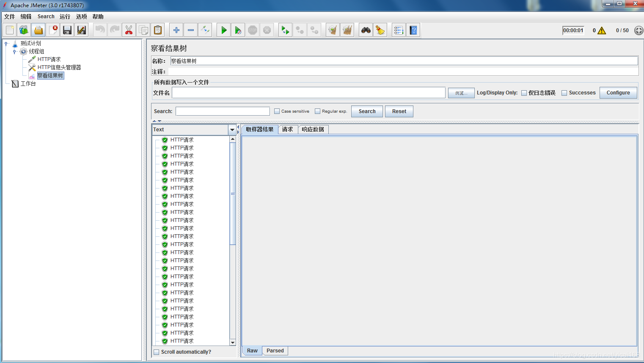This screenshot has width=644, height=363.
Task: Click the 名称 input field
Action: point(404,61)
